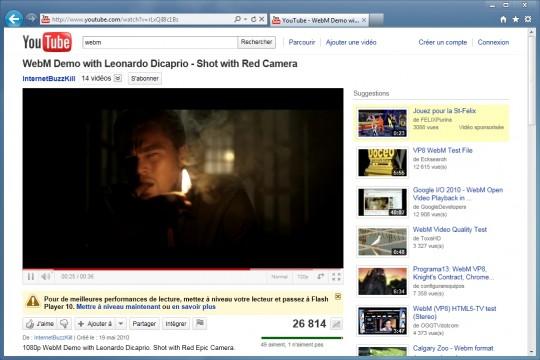This screenshot has height=360, width=540.
Task: Click the Intégrer embed button
Action: pyautogui.click(x=176, y=324)
